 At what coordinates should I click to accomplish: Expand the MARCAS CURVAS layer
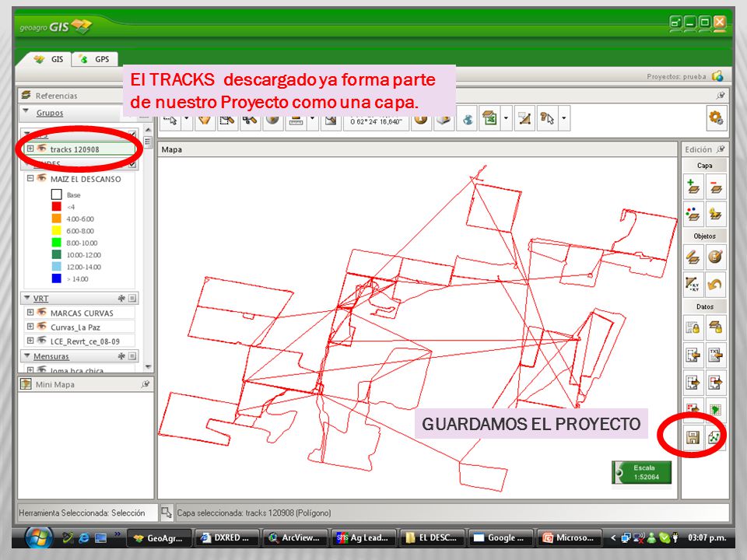coord(30,313)
